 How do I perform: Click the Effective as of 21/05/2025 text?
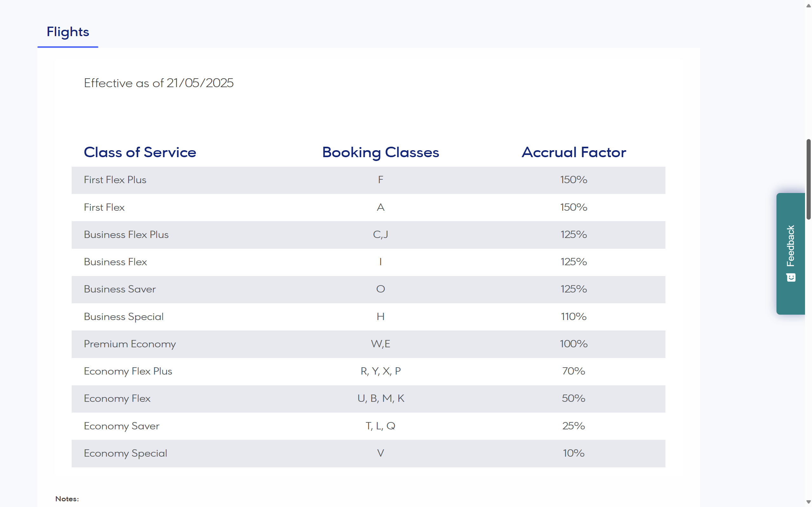tap(159, 83)
